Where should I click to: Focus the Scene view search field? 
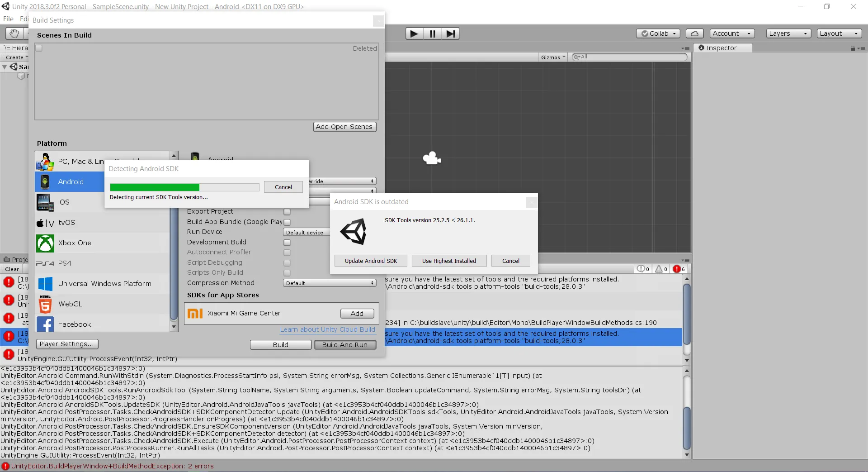pyautogui.click(x=629, y=57)
